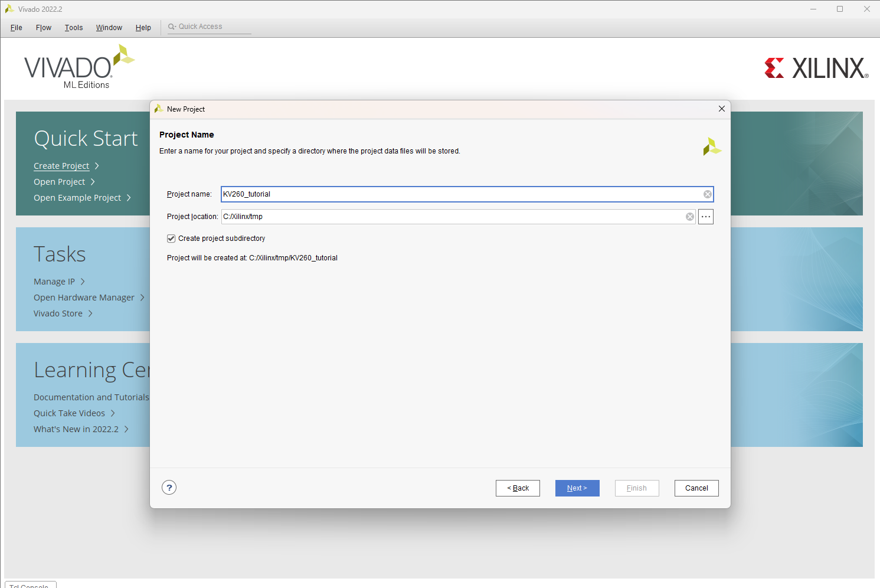Clear the Project location field with X icon
Image resolution: width=880 pixels, height=588 pixels.
(x=689, y=217)
